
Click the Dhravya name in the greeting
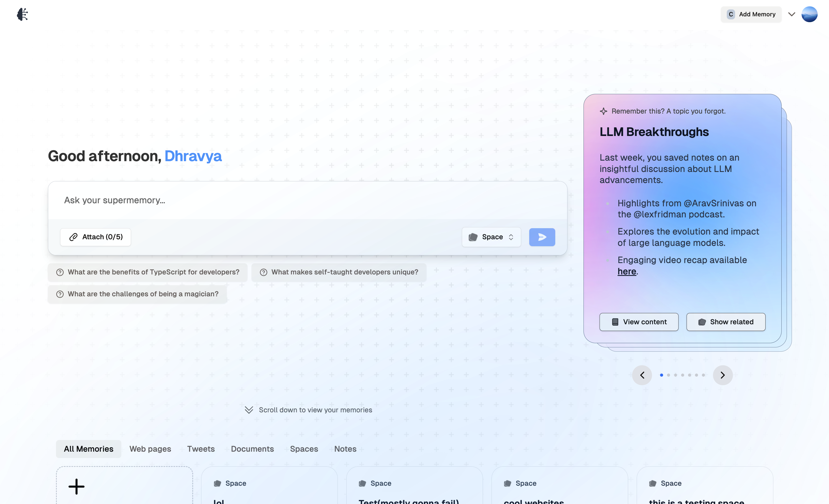pos(193,156)
